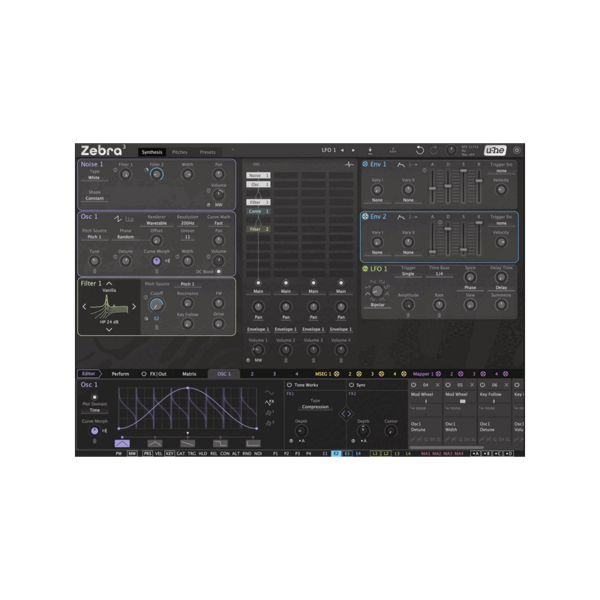This screenshot has height=600, width=600.
Task: Click the LFO 1 label in top bar
Action: (x=329, y=150)
